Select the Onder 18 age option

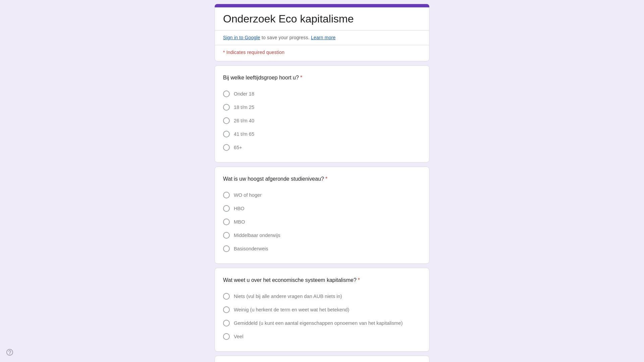click(x=226, y=94)
